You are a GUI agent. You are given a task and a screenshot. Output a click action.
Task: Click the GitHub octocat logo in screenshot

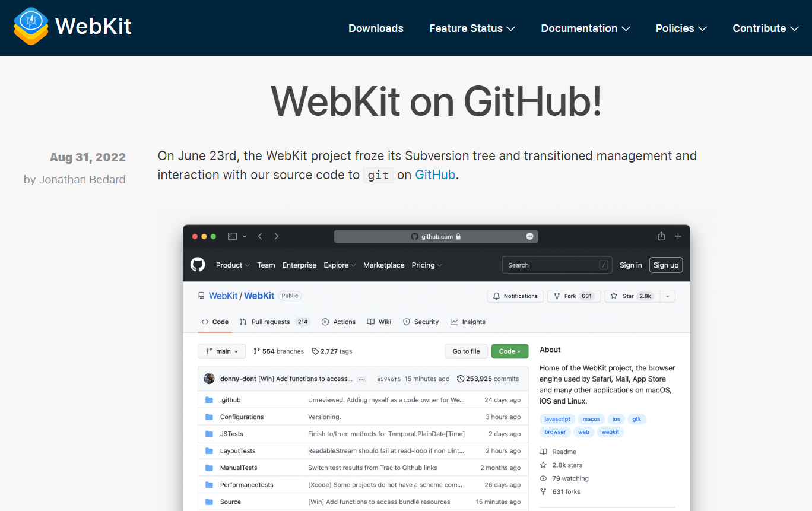[x=198, y=265]
